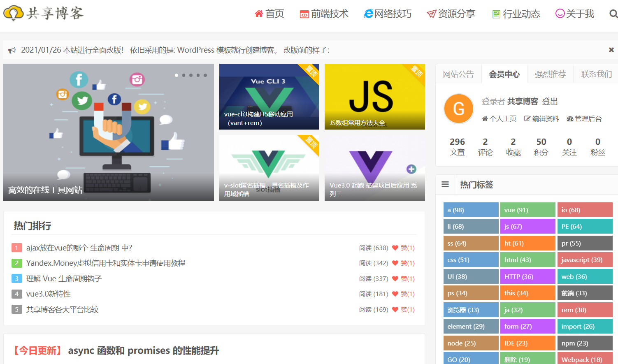Select the PE (64) tag
The height and width of the screenshot is (364, 618).
coord(585,226)
